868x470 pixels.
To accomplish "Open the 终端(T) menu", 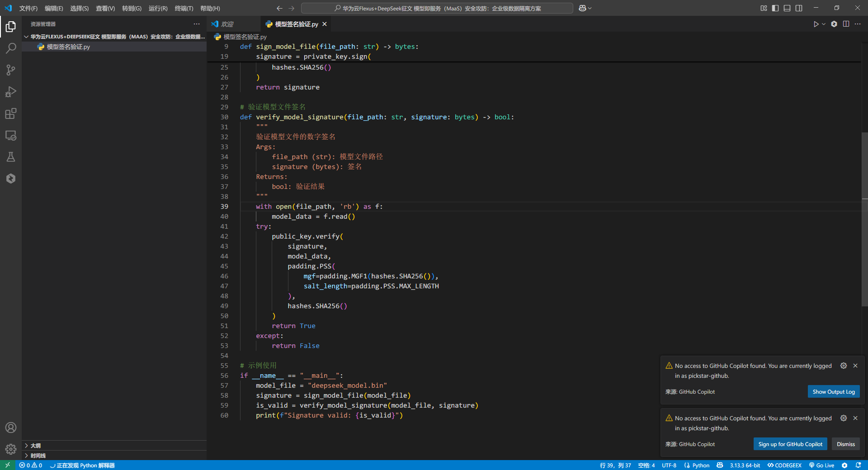I will [184, 8].
